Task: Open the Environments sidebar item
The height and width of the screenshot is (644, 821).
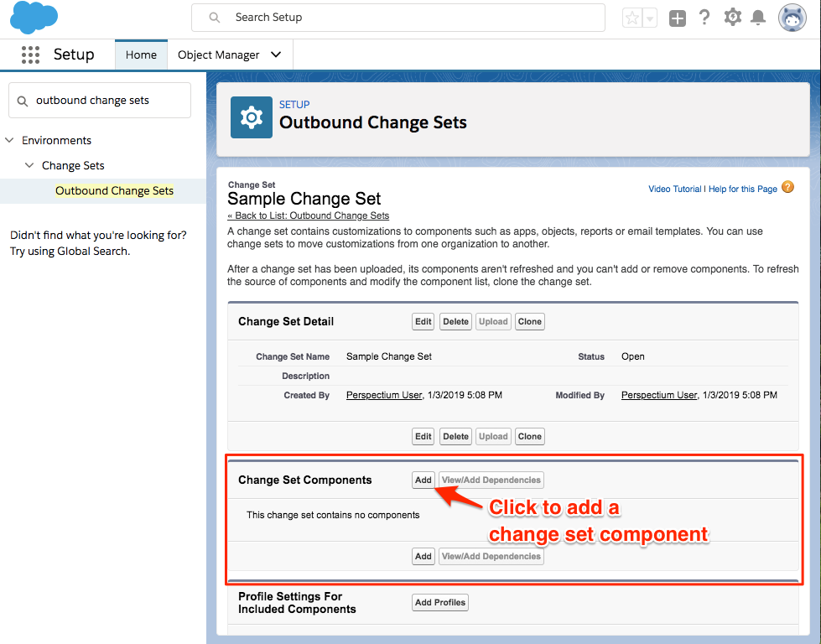Action: click(x=56, y=140)
